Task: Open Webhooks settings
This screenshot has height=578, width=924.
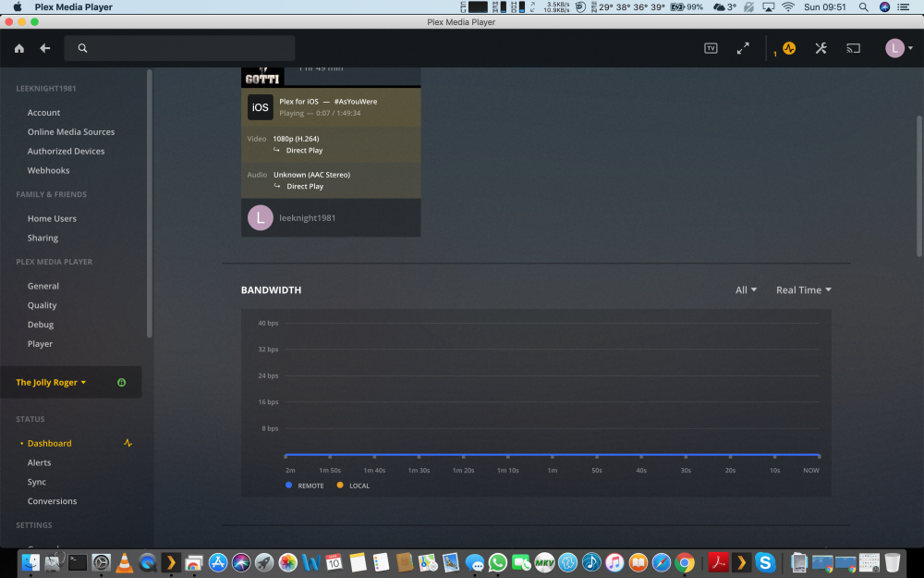Action: [x=48, y=170]
